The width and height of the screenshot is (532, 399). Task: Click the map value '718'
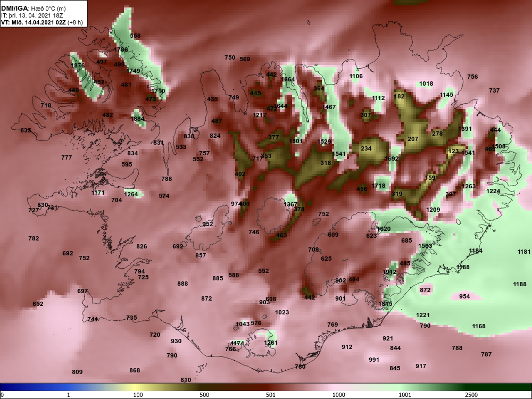(46, 105)
